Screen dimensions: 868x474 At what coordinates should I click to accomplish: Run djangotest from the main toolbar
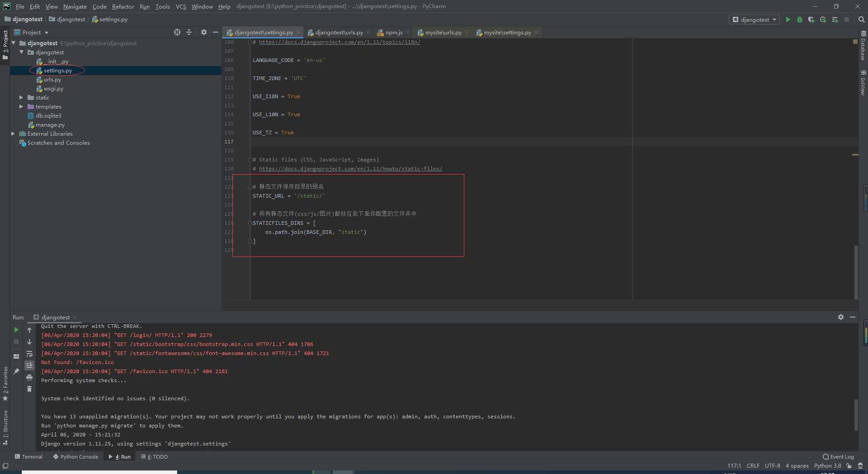tap(788, 19)
